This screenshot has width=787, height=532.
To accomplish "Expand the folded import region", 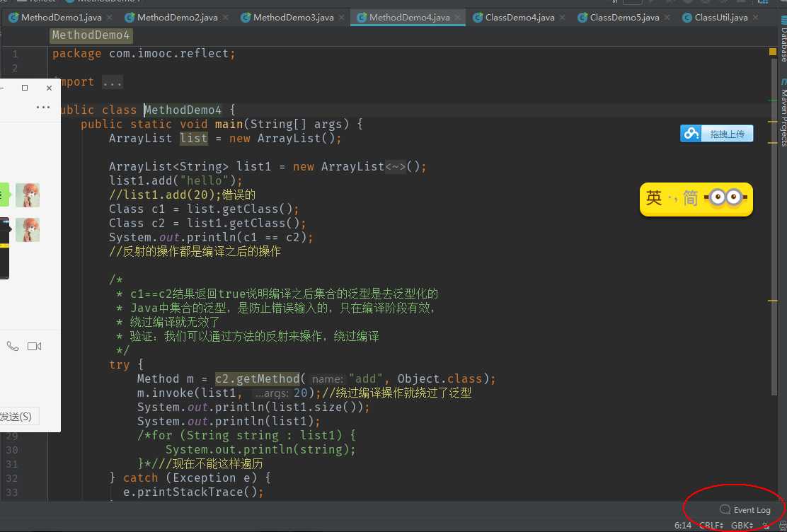I will pyautogui.click(x=112, y=82).
